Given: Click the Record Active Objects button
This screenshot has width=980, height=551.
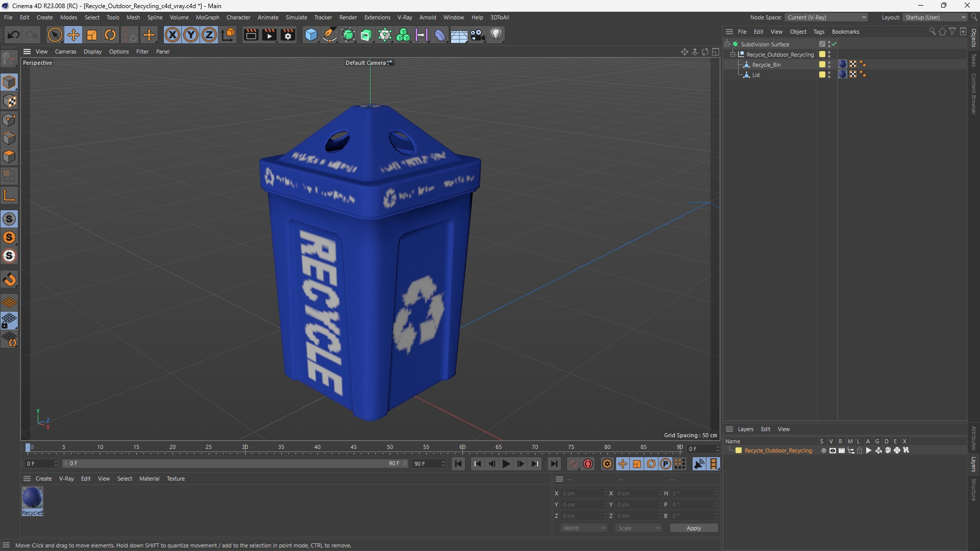Looking at the screenshot, I should tap(574, 464).
